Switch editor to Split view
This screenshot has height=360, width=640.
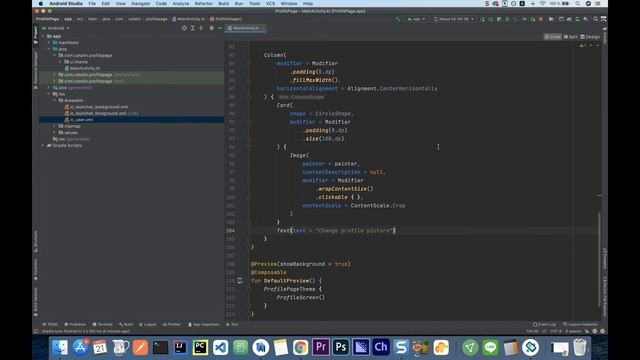(571, 37)
